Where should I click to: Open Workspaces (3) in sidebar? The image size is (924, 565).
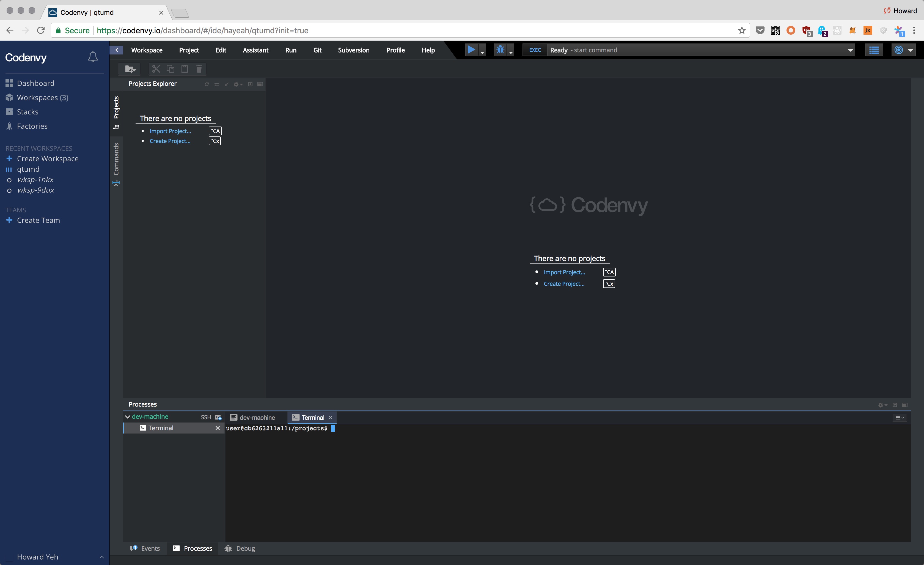[x=37, y=98]
